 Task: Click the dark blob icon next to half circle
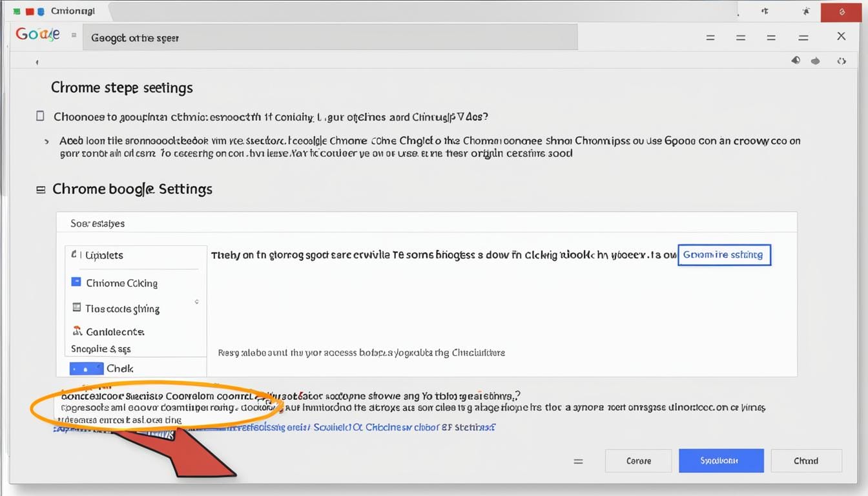[x=816, y=61]
